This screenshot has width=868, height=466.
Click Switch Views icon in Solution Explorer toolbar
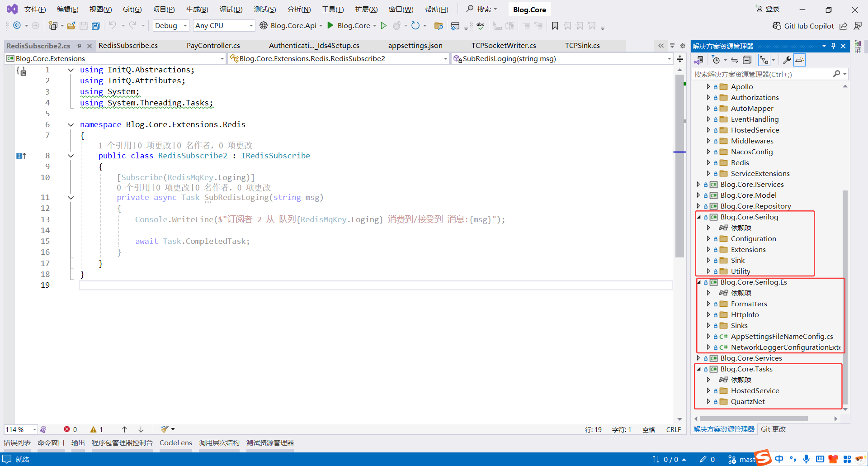coord(699,60)
